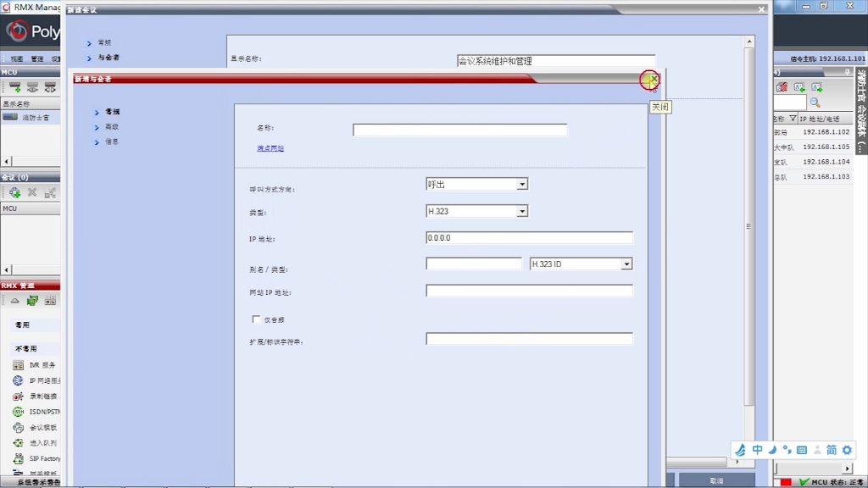The width and height of the screenshot is (868, 488).
Task: Click the green board icon in RMX 管理 toolbar
Action: (33, 301)
